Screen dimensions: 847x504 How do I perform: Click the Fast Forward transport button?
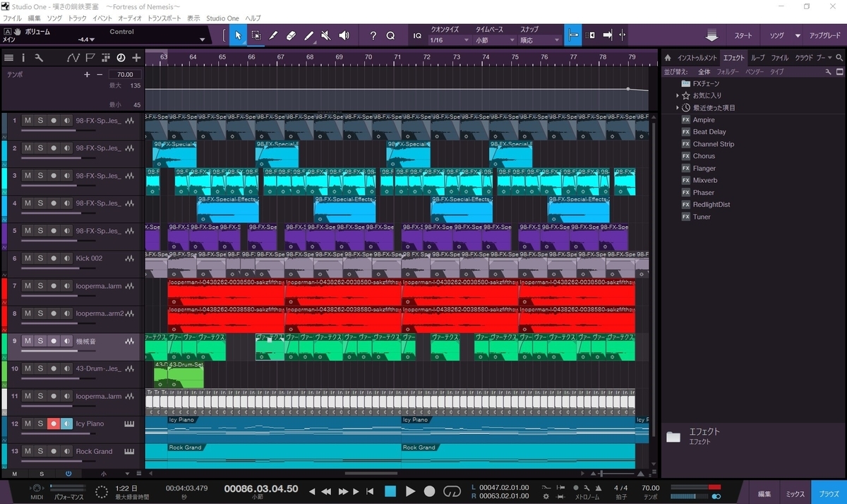click(x=344, y=491)
